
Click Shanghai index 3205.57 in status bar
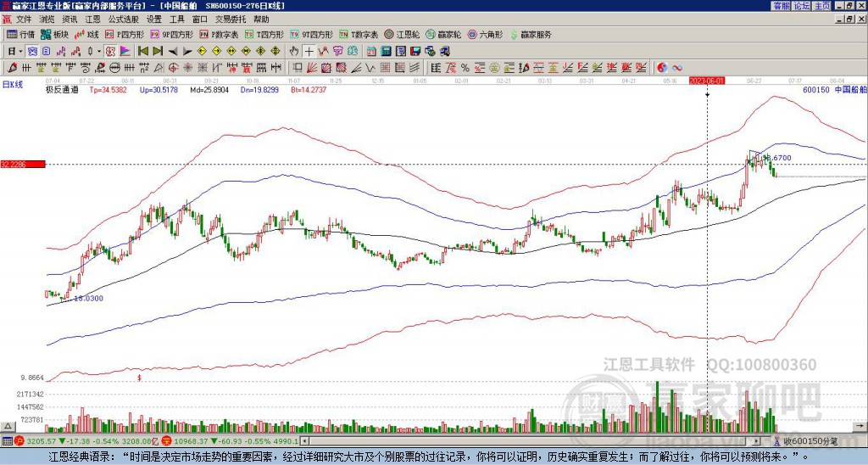pyautogui.click(x=42, y=441)
